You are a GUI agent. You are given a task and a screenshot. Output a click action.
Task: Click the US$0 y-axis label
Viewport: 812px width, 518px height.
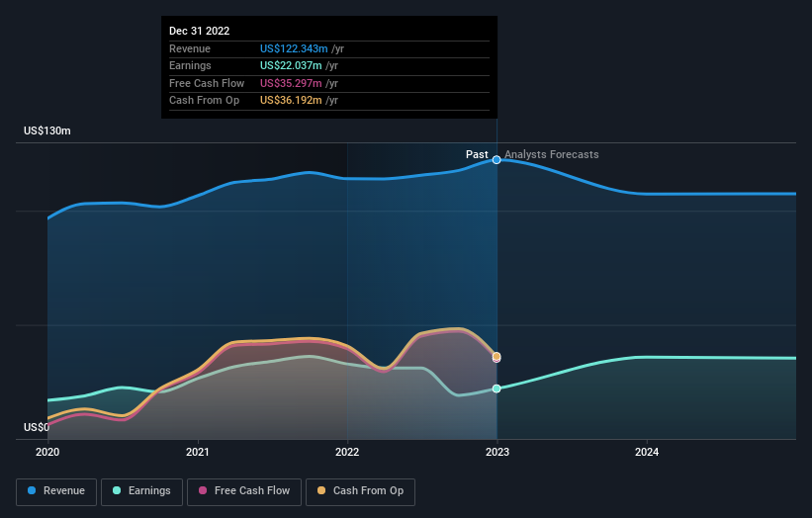coord(37,427)
